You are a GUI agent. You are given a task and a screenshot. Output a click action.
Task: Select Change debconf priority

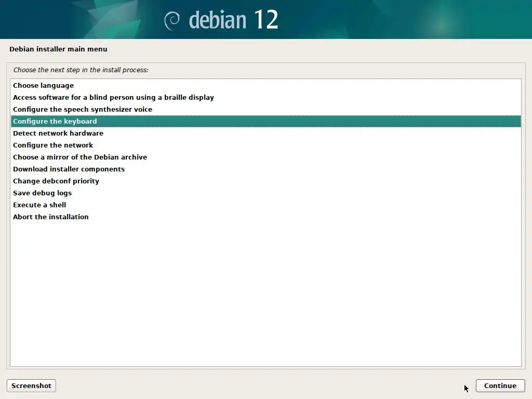(x=265, y=181)
